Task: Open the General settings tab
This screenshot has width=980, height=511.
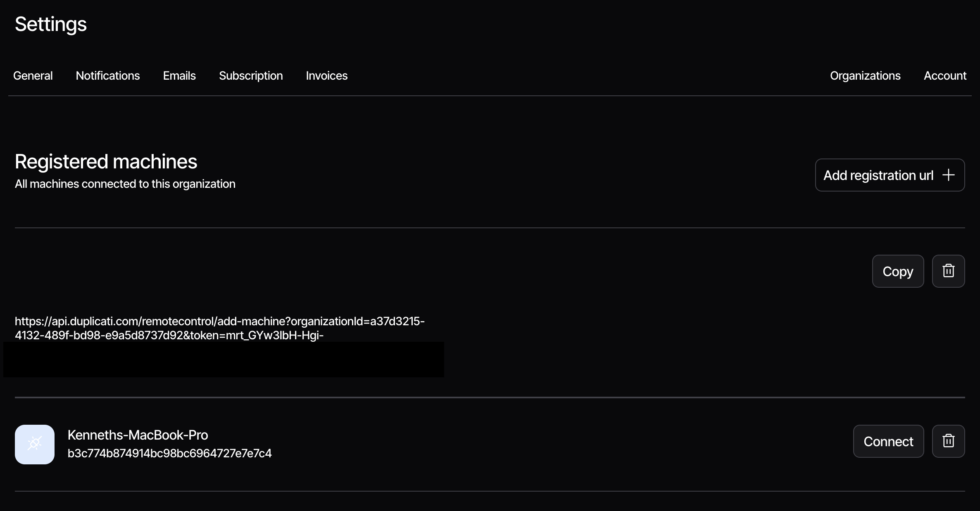Action: tap(33, 76)
